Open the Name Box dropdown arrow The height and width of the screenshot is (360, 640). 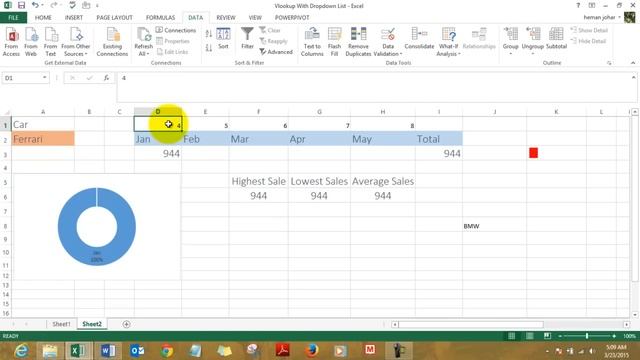44,78
